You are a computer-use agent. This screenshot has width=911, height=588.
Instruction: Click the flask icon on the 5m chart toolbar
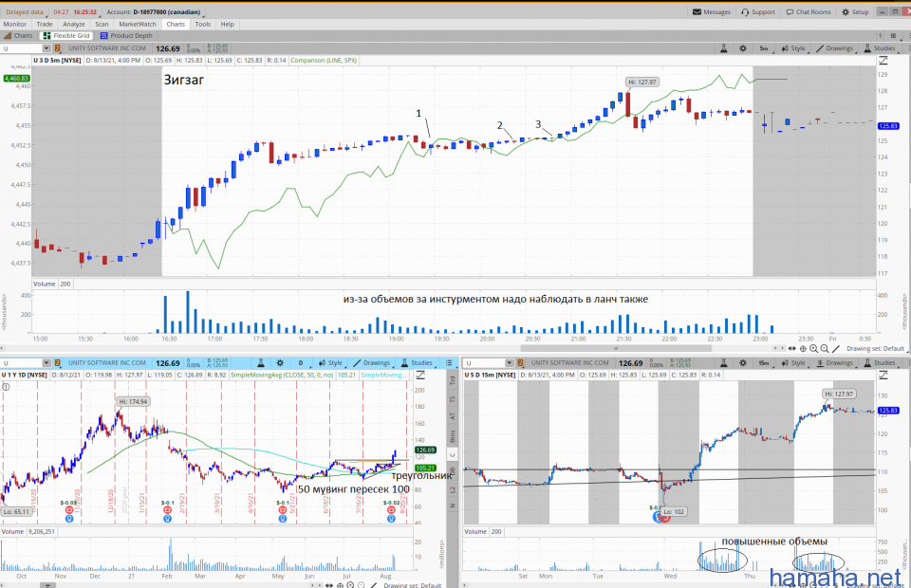point(724,48)
